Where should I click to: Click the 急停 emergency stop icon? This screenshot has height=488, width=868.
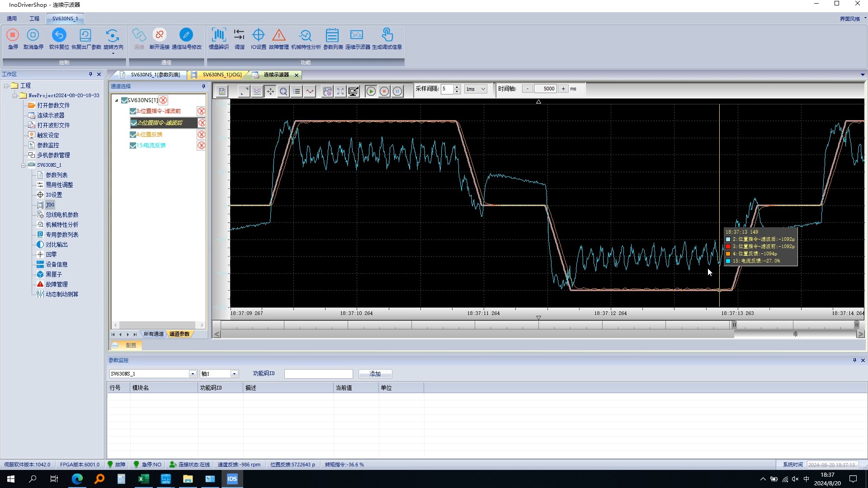click(x=13, y=35)
